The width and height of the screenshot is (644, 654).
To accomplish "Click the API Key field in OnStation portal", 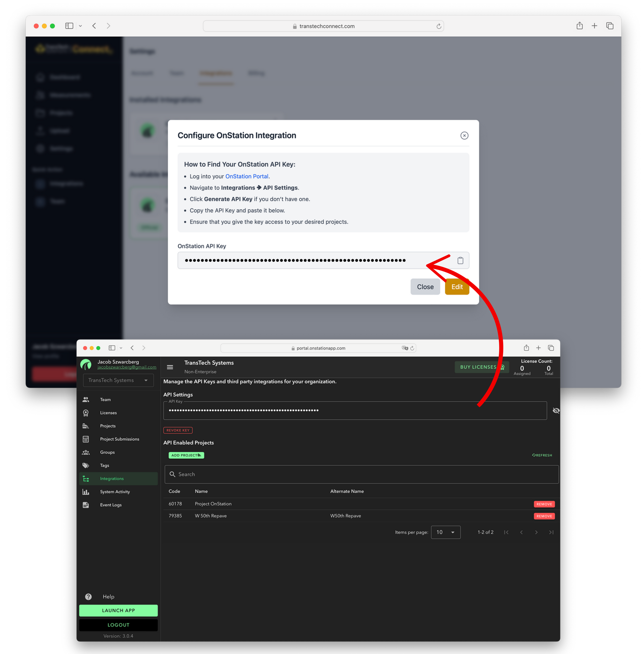I will pos(355,410).
